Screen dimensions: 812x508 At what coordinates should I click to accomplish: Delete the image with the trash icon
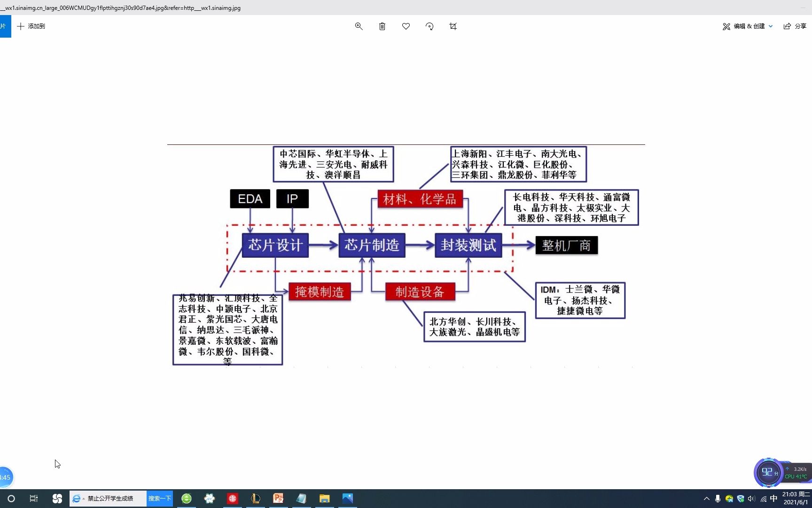click(x=382, y=26)
